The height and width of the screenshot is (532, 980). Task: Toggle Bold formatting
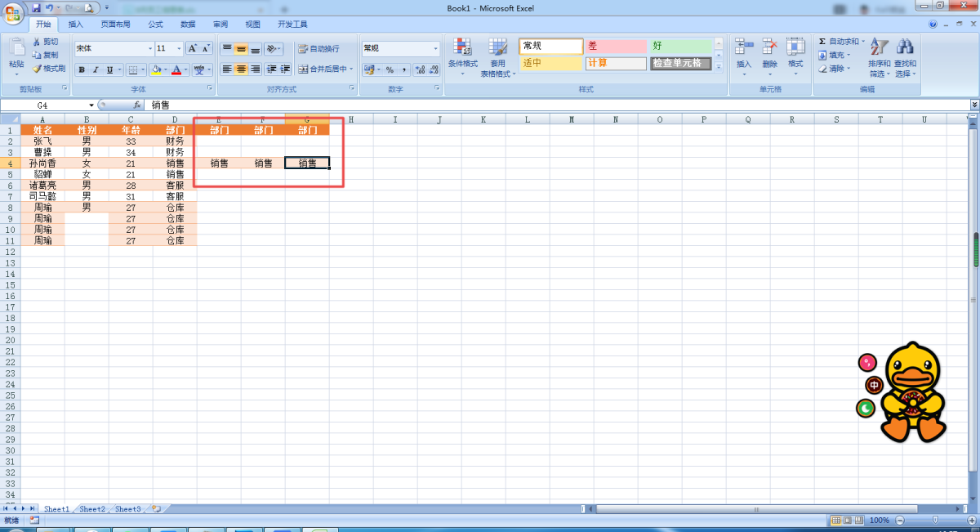(x=82, y=69)
